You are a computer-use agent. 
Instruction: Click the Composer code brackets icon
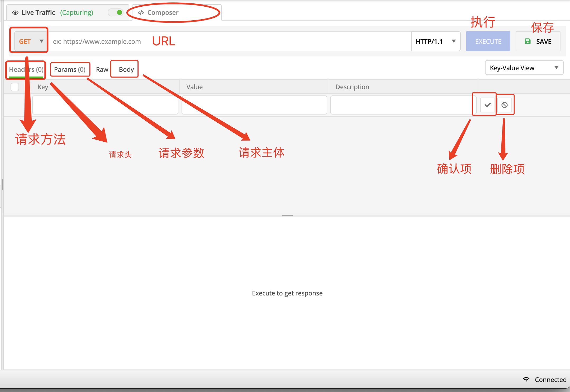pyautogui.click(x=141, y=13)
